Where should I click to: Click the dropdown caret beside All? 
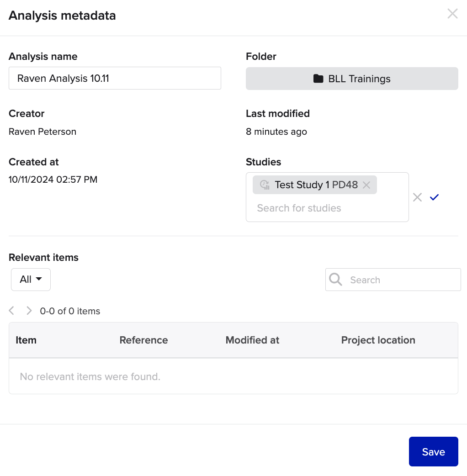[39, 279]
